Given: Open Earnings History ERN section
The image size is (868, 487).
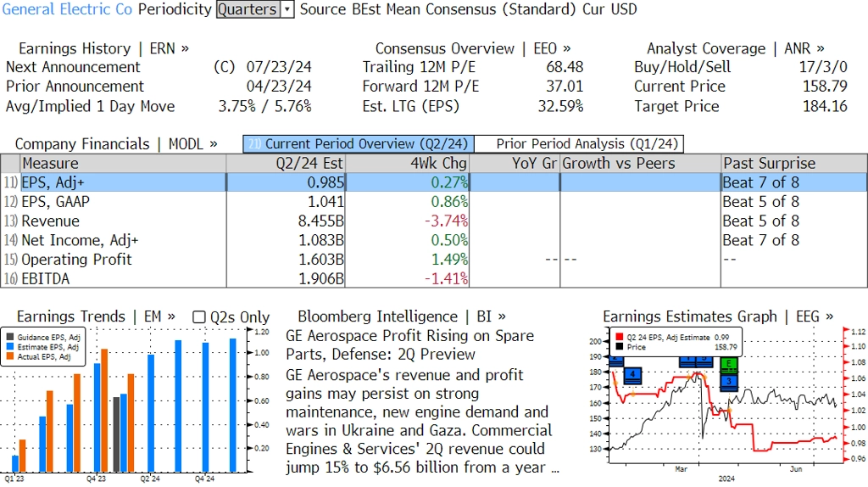Looking at the screenshot, I should point(103,48).
